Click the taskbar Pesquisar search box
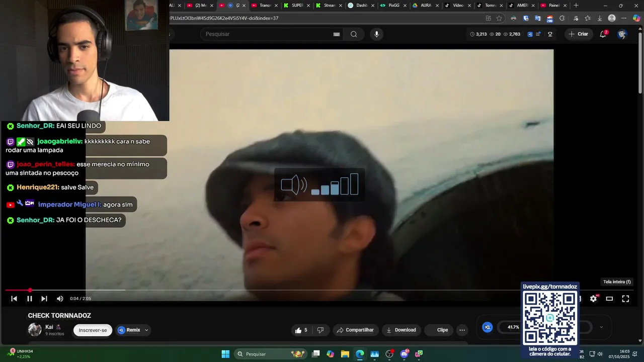644x362 pixels. [x=270, y=354]
